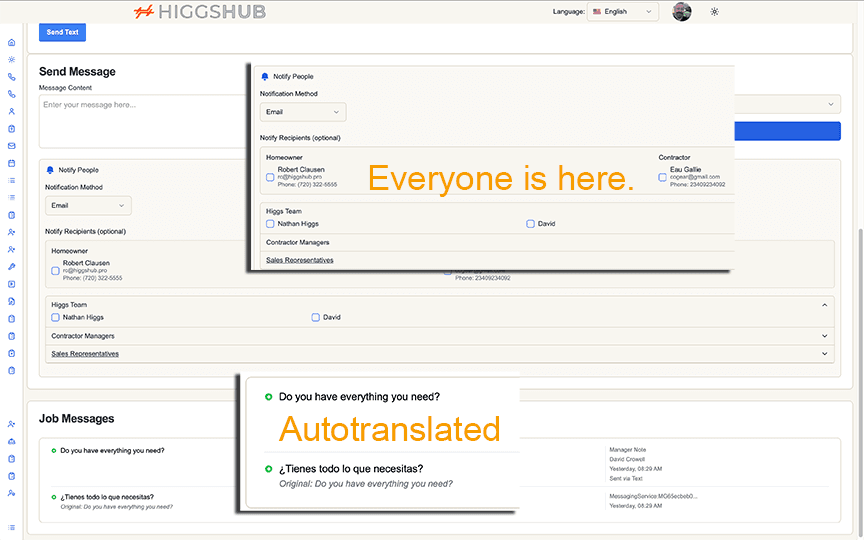Click the envelope mail icon in the sidebar
Screen dimensions: 864x540
pos(11,146)
